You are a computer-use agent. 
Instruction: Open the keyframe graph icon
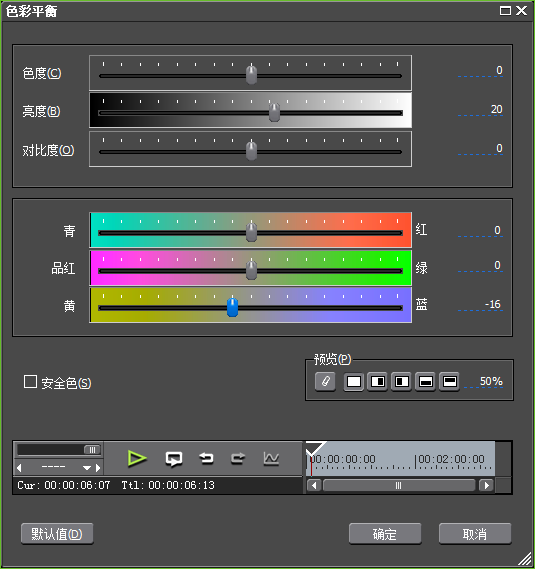pyautogui.click(x=271, y=459)
